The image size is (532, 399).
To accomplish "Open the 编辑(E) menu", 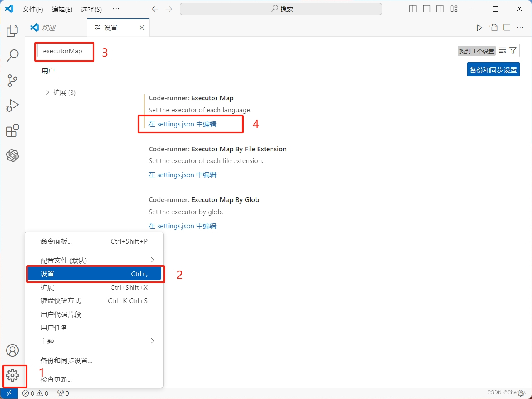I will pyautogui.click(x=62, y=9).
